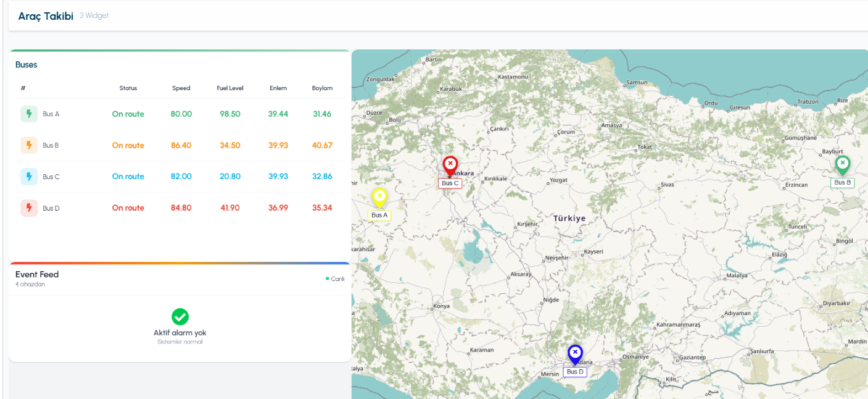Click Enlem value 36.99

click(278, 208)
